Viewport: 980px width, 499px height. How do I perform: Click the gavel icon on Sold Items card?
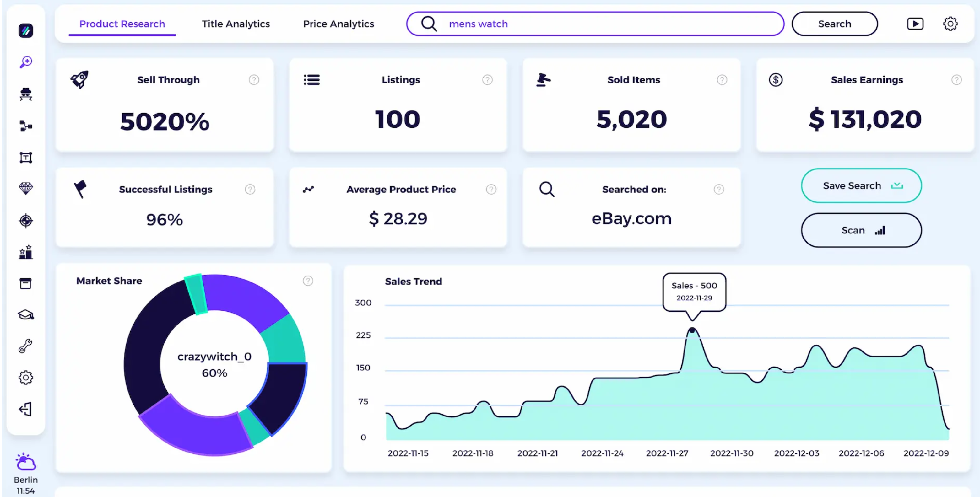[x=543, y=80]
